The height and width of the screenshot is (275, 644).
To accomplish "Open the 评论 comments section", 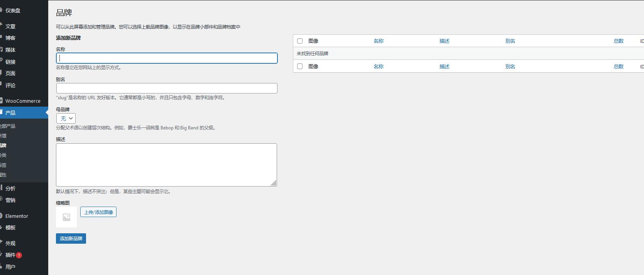I will coord(10,85).
